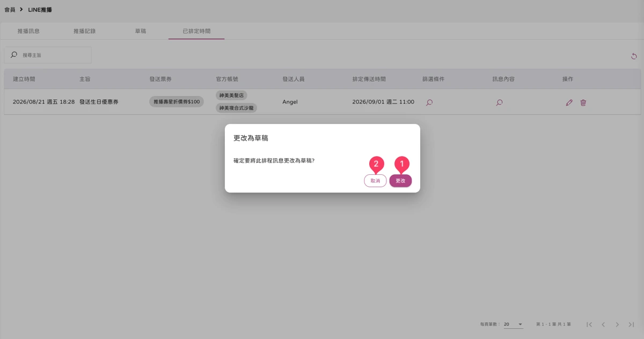Screen dimensions: 644x339
Task: Click the 2026/08/21 週五 18:28 creation time
Action: coord(43,102)
